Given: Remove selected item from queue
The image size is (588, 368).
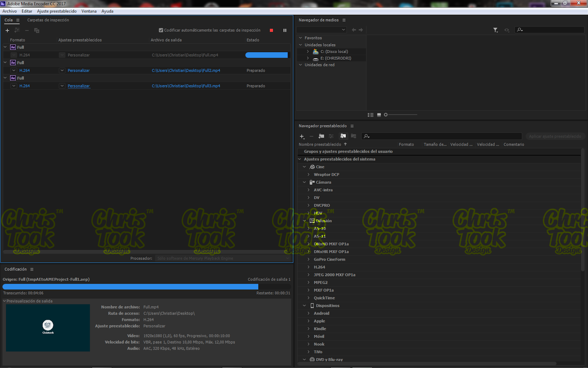Looking at the screenshot, I should [26, 31].
